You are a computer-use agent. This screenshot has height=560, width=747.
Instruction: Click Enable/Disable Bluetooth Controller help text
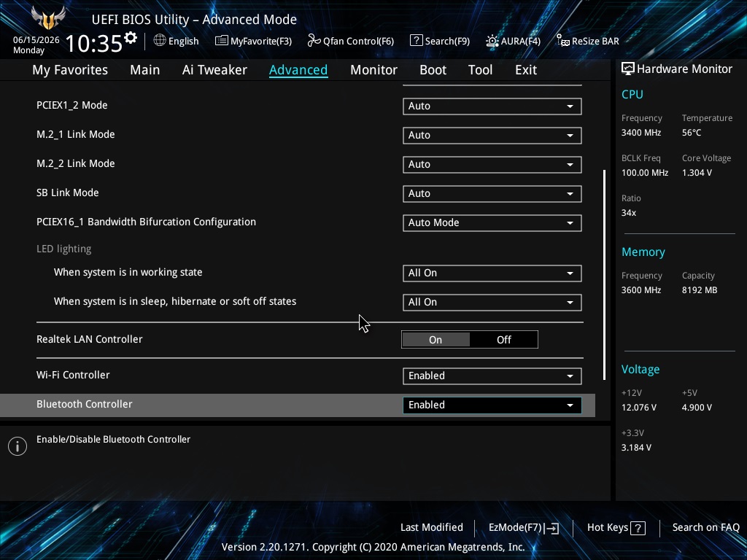pos(113,439)
